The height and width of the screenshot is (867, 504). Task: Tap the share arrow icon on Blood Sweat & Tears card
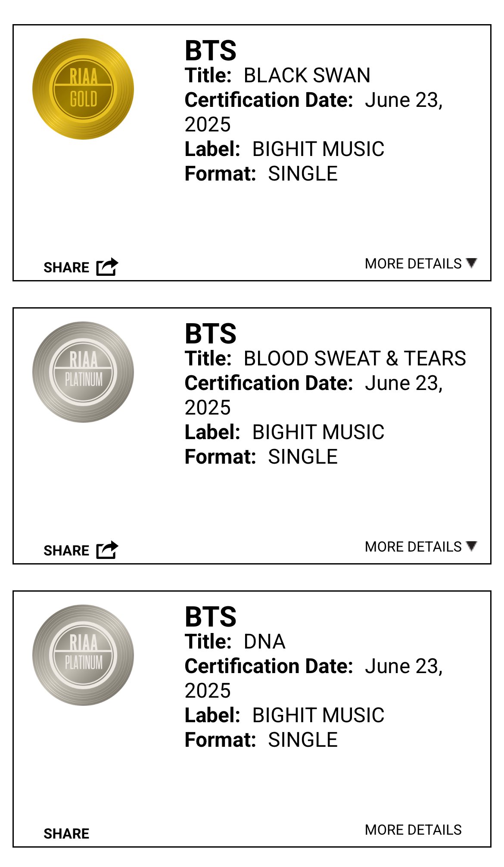point(107,550)
